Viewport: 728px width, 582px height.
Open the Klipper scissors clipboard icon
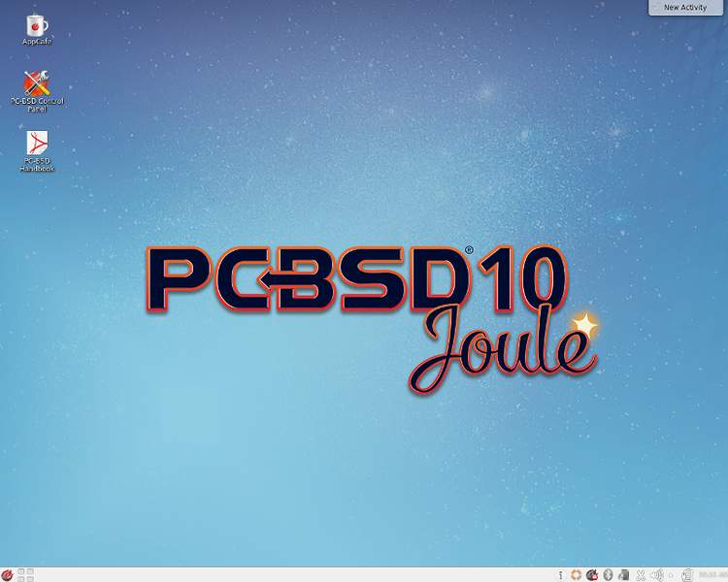641,575
